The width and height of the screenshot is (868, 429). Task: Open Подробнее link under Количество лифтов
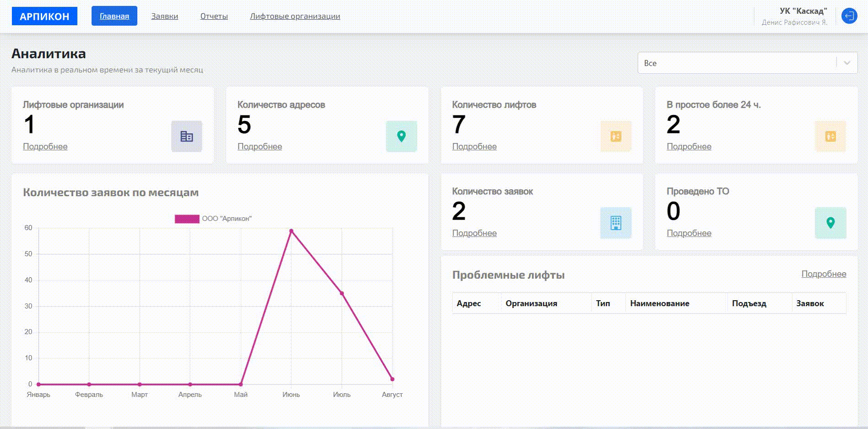click(x=474, y=147)
